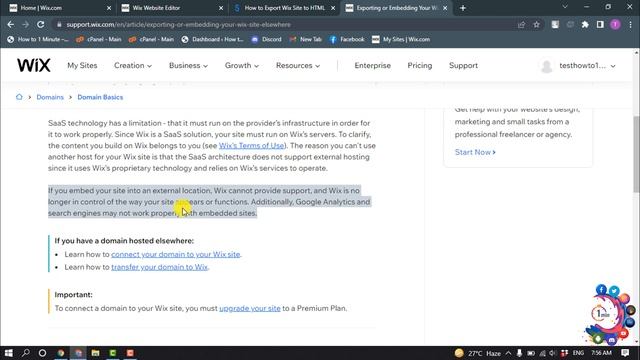Image resolution: width=640 pixels, height=360 pixels.
Task: Switch to the Wix Website Editor tab
Action: click(172, 8)
